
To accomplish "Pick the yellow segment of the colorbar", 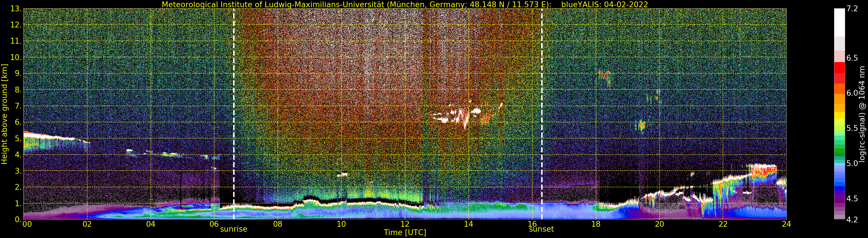I will (839, 116).
